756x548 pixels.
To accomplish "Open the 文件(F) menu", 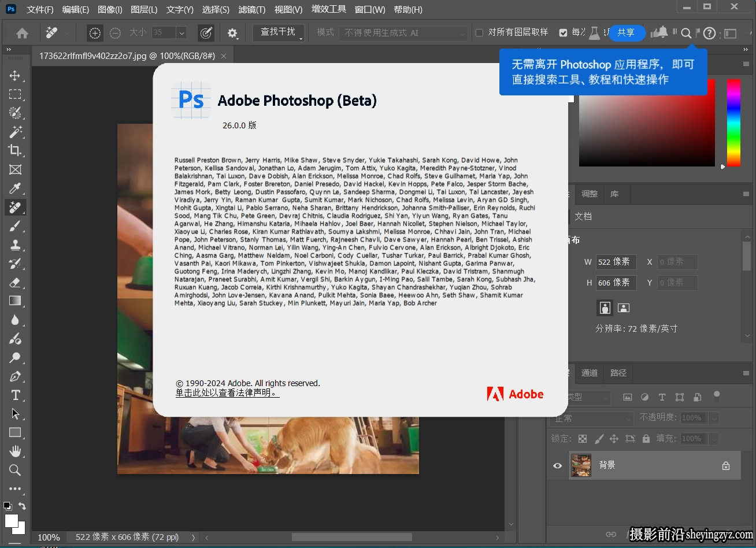I will pyautogui.click(x=40, y=9).
